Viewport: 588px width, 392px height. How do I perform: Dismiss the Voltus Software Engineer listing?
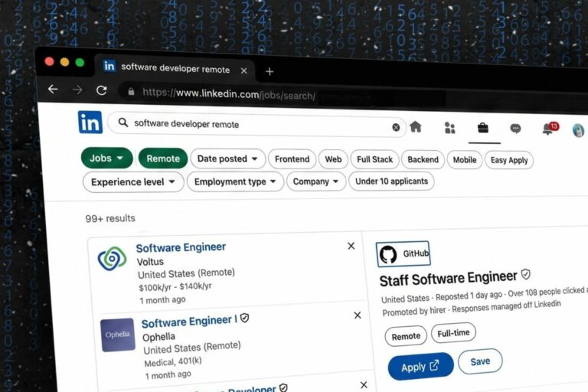click(x=351, y=246)
